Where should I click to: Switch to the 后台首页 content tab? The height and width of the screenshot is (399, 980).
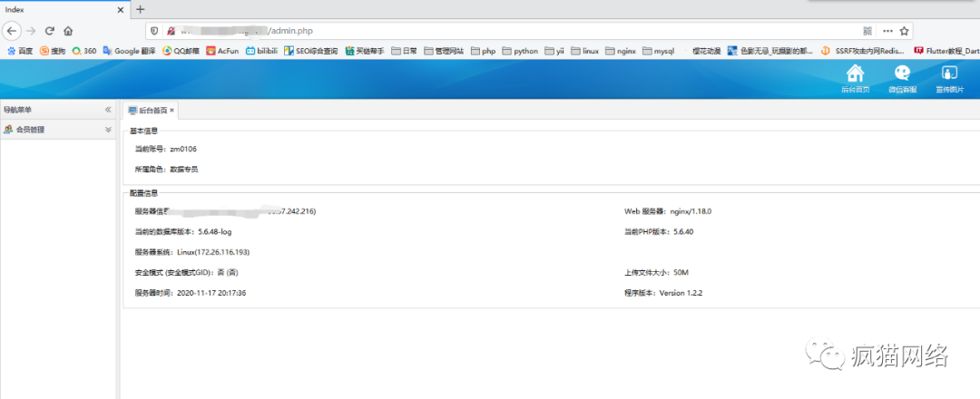click(152, 110)
